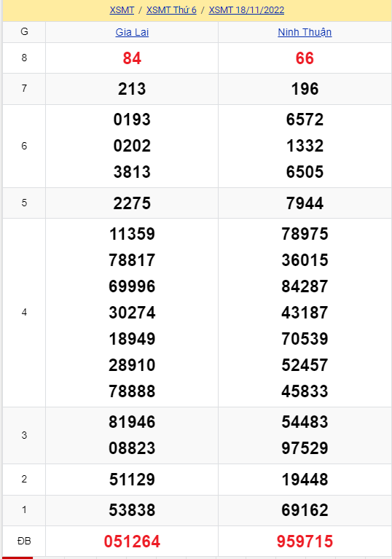This screenshot has height=559, width=392.
Task: Click the ĐB row label
Action: [x=24, y=542]
